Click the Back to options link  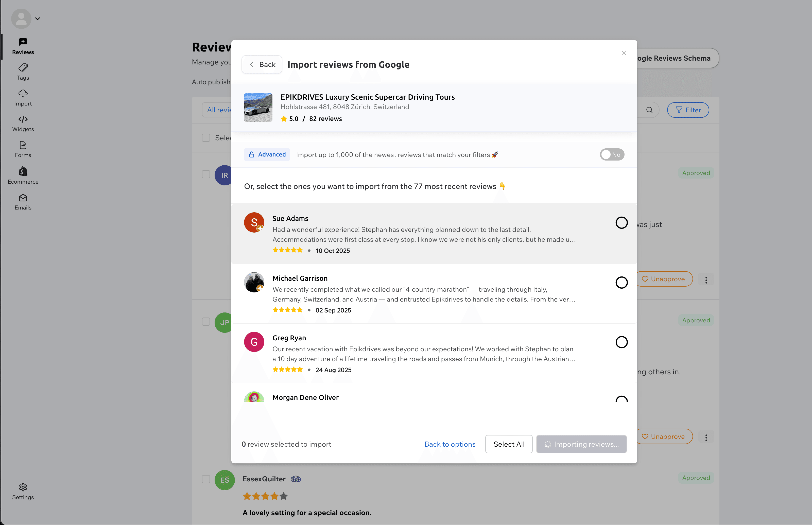click(x=450, y=444)
